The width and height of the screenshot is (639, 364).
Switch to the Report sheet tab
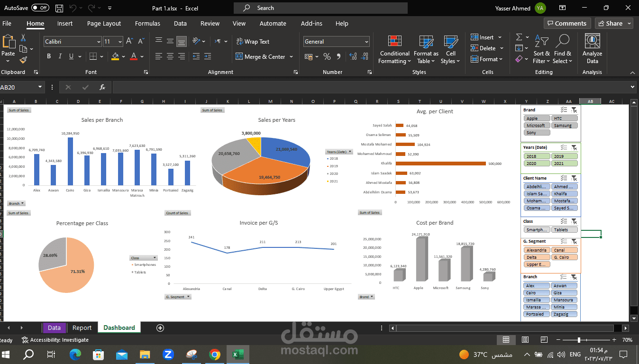point(82,328)
